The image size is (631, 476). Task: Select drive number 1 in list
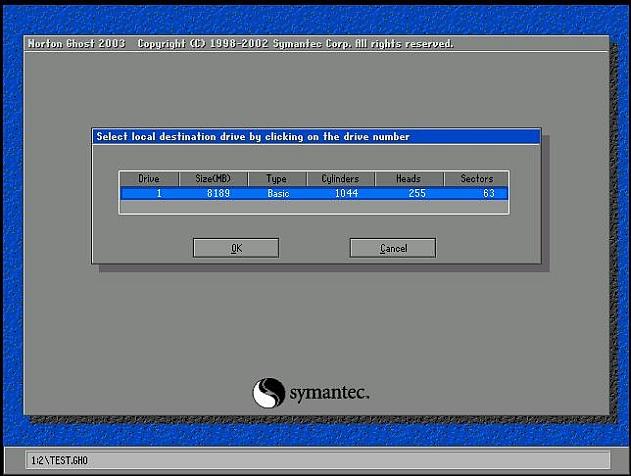click(159, 194)
